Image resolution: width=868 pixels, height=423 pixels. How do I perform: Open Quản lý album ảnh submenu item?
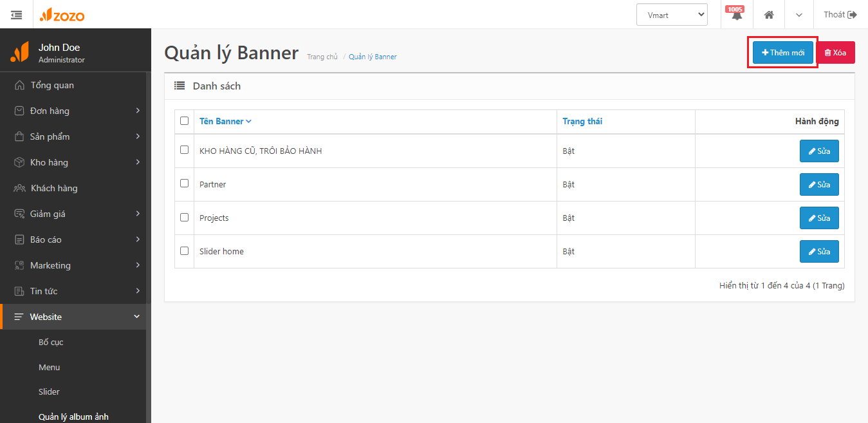tap(74, 417)
